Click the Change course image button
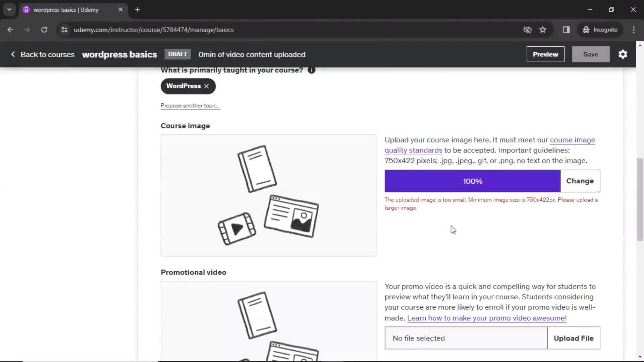This screenshot has width=644, height=362. pyautogui.click(x=580, y=181)
